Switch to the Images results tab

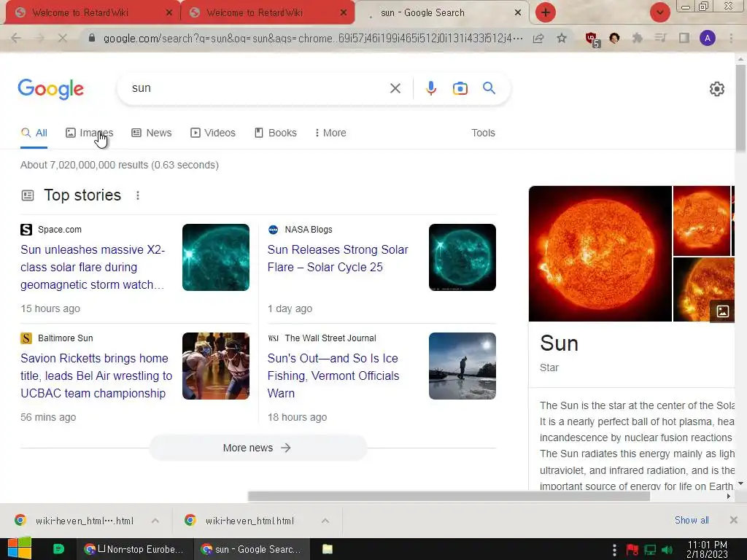point(89,133)
